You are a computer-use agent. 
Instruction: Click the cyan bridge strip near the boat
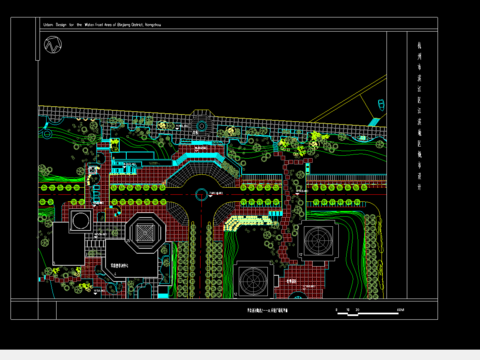coord(374,122)
